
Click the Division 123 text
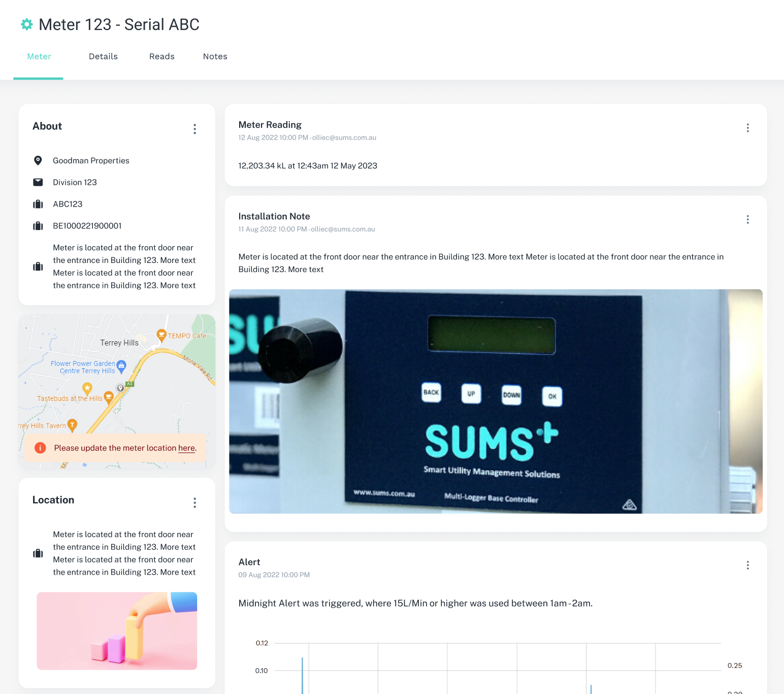click(x=75, y=182)
